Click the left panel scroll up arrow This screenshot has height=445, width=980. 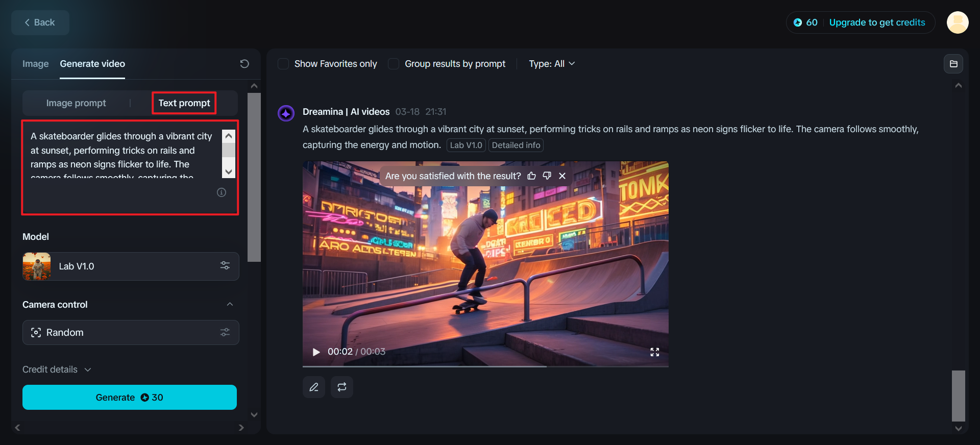(254, 86)
